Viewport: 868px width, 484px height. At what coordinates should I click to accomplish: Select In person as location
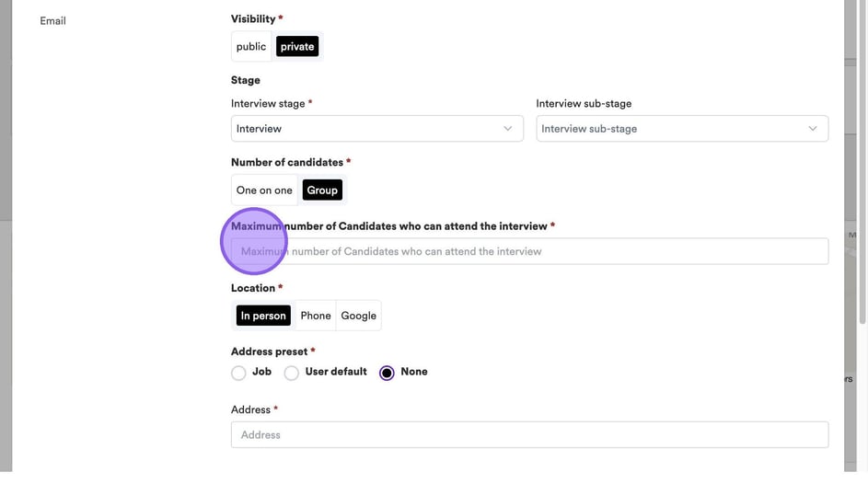263,316
